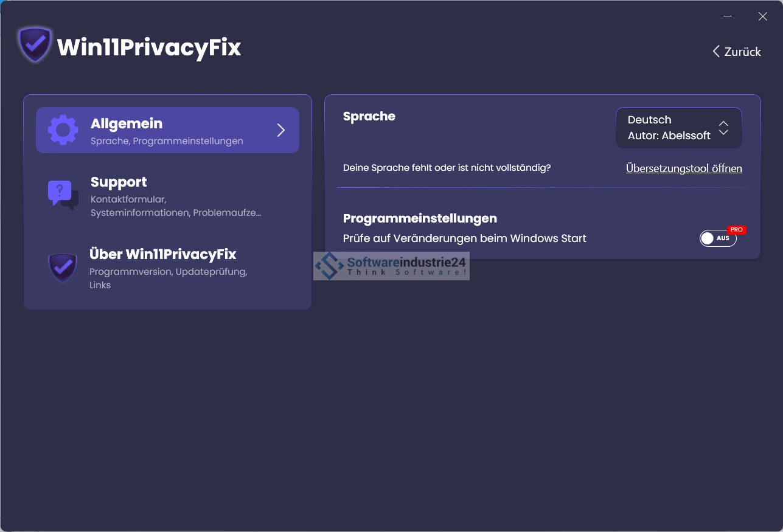Viewport: 783px width, 532px height.
Task: Minimize the Win11PrivacyFix window
Action: click(x=727, y=16)
